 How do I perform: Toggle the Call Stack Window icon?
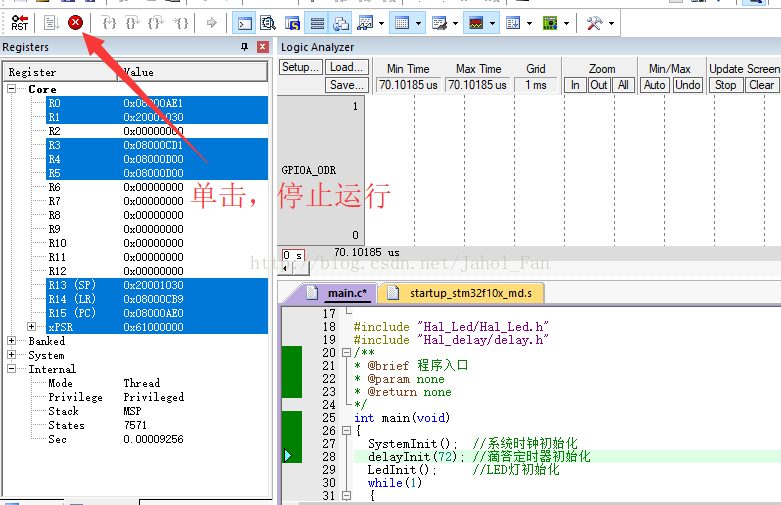point(341,23)
